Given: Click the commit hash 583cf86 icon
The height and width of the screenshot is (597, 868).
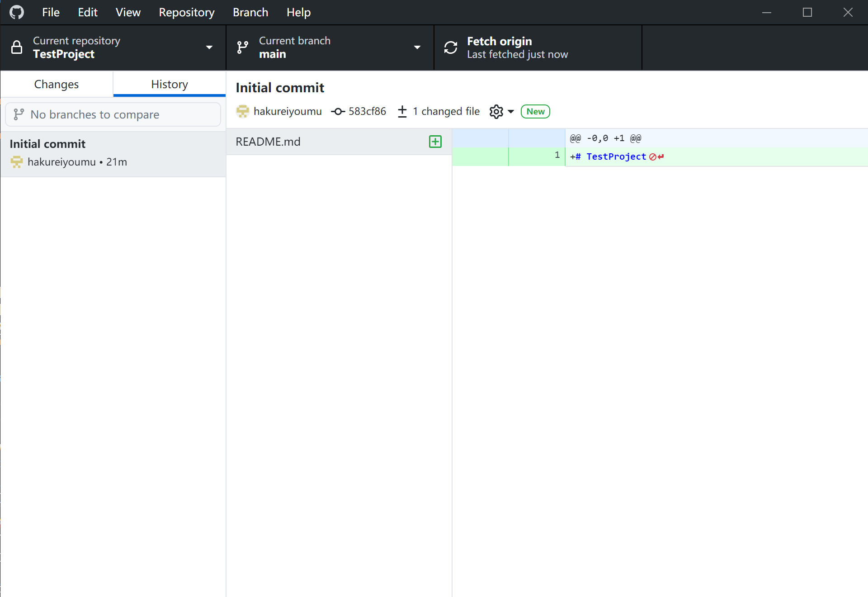Looking at the screenshot, I should 338,112.
